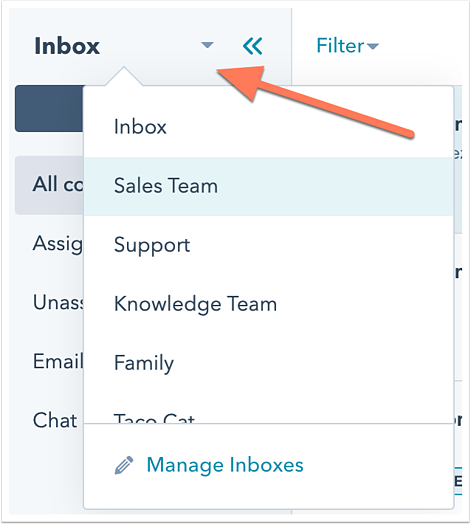Choose Sales Team inbox
Image resolution: width=471 pixels, height=524 pixels.
(x=268, y=186)
